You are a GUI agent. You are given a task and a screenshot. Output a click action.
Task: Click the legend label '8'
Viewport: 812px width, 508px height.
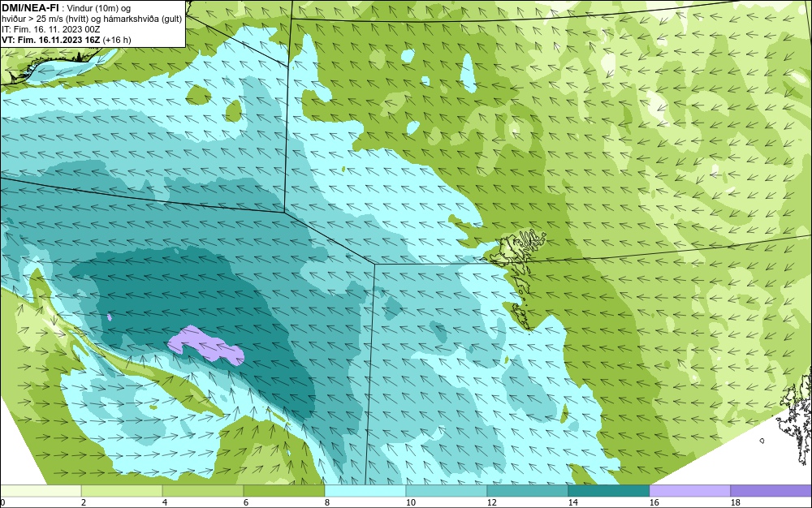pos(326,502)
